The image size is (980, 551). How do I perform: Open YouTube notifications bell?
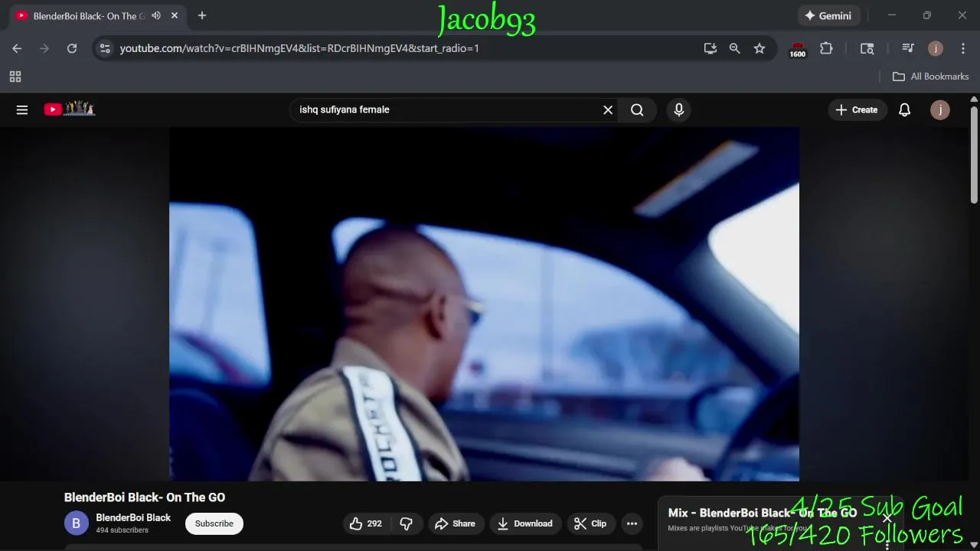click(904, 109)
